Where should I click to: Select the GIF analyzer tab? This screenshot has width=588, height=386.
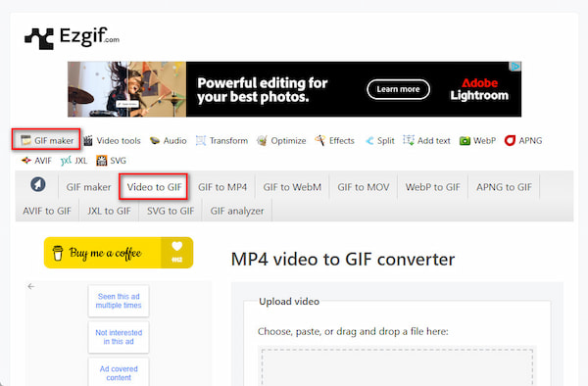coord(237,211)
